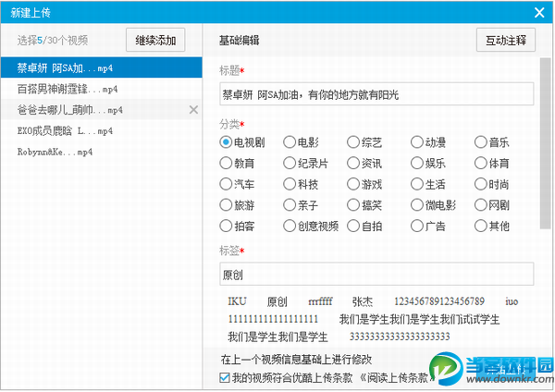
Task: Select the 蔡卓妍 阿SA加...mp4 file
Action: (x=101, y=67)
